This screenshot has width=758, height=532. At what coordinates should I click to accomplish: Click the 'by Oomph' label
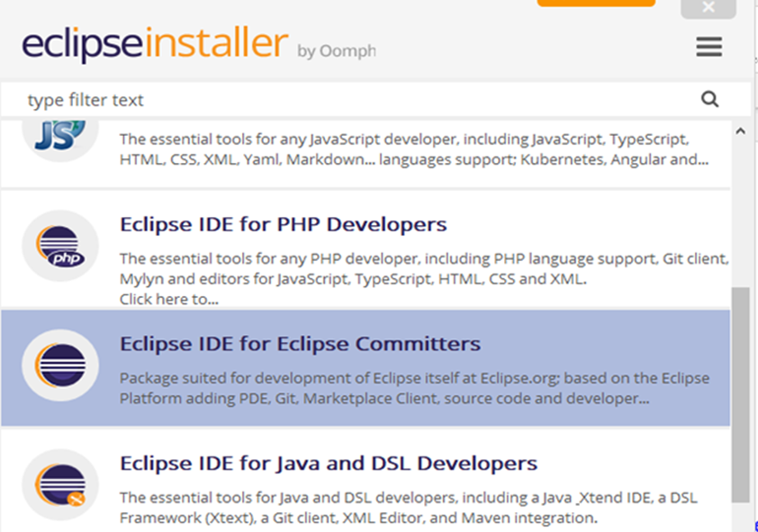tap(337, 50)
